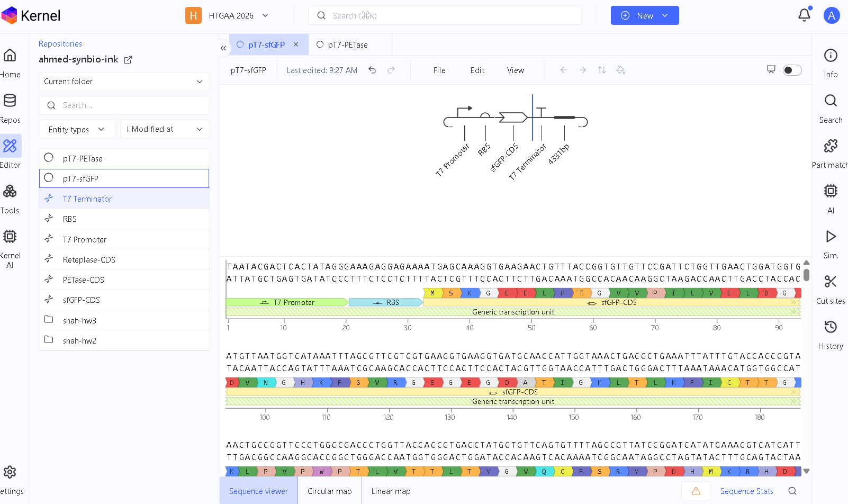Click the undo arrow icon
The width and height of the screenshot is (848, 504).
372,70
